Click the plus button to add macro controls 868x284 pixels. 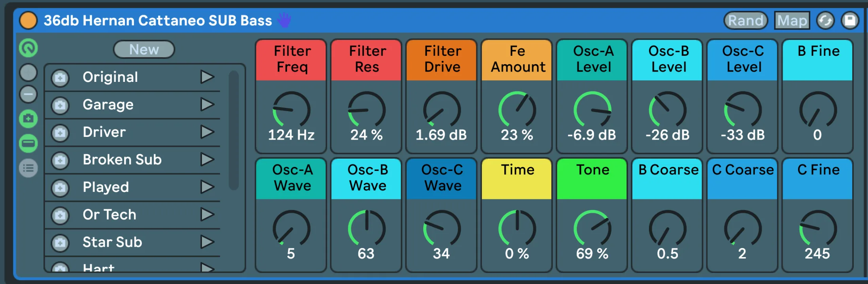(28, 72)
